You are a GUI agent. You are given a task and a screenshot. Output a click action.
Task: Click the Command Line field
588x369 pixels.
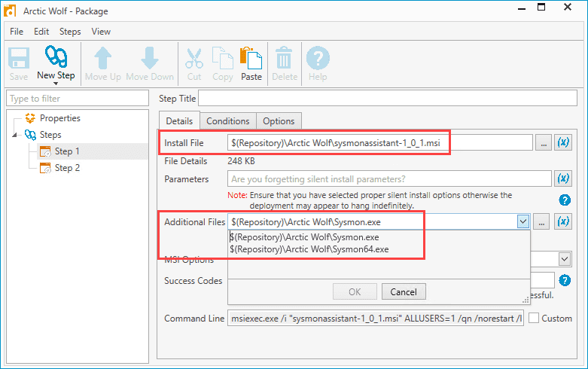point(376,318)
